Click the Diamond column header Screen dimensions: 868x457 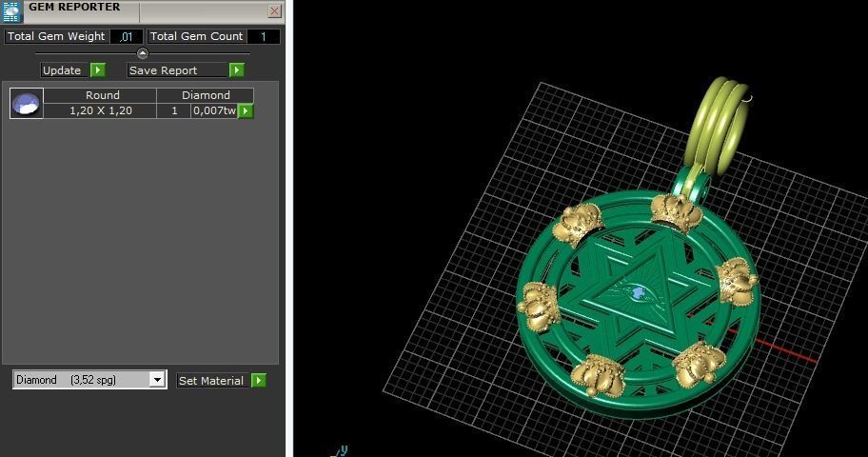(206, 95)
